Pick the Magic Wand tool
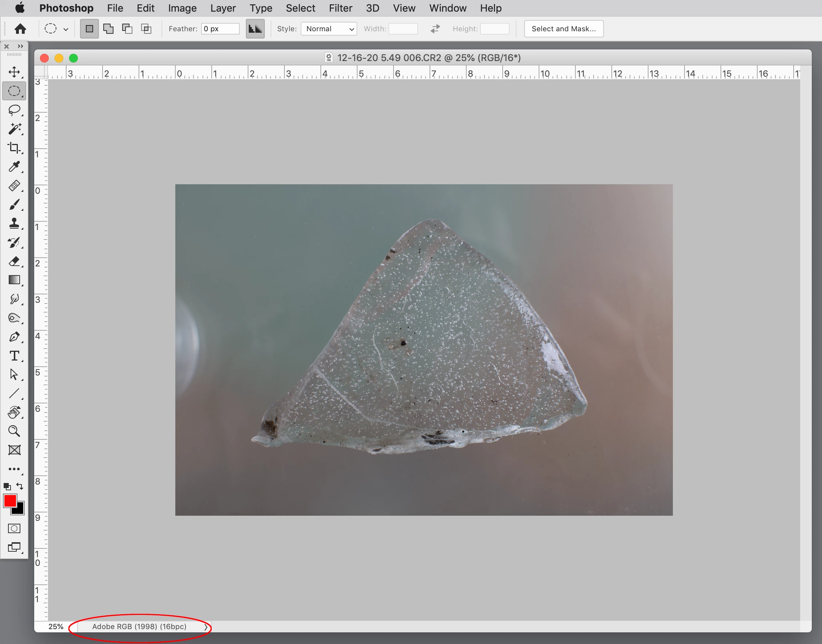 click(14, 129)
